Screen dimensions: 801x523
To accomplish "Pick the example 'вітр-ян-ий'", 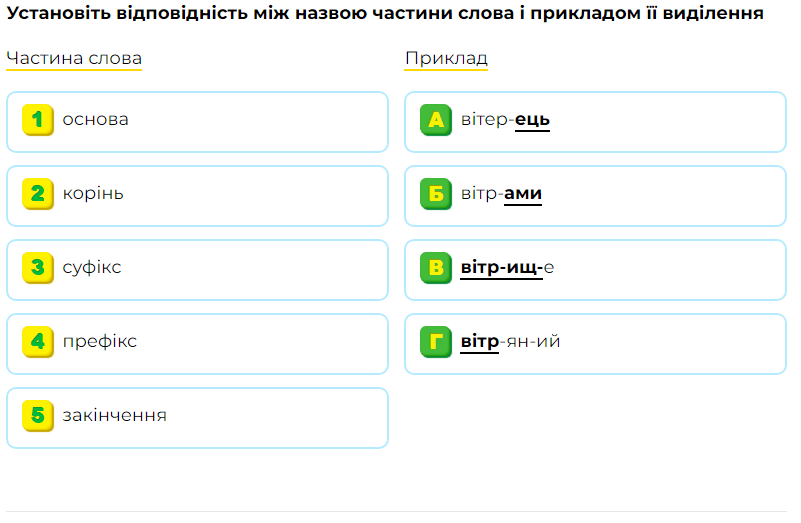I will coord(595,344).
